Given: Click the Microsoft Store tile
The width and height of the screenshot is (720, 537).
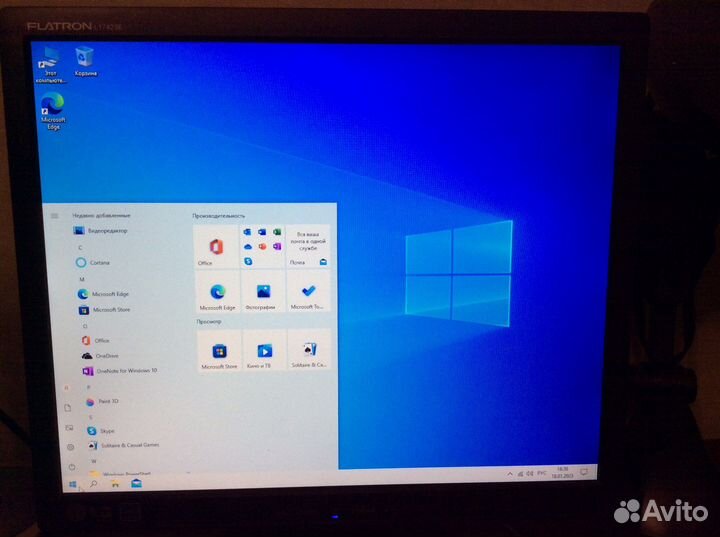Looking at the screenshot, I should coord(219,350).
